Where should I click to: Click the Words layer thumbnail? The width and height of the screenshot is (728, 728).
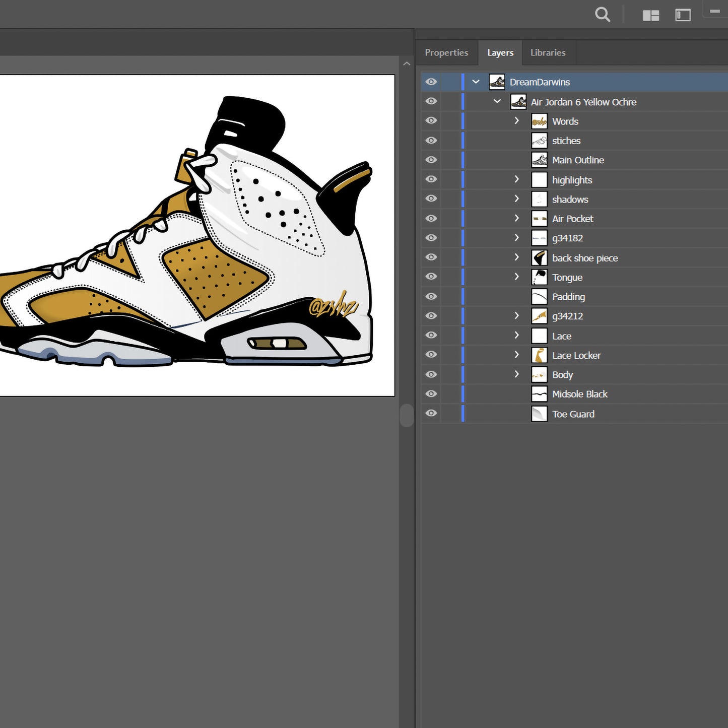pos(540,121)
